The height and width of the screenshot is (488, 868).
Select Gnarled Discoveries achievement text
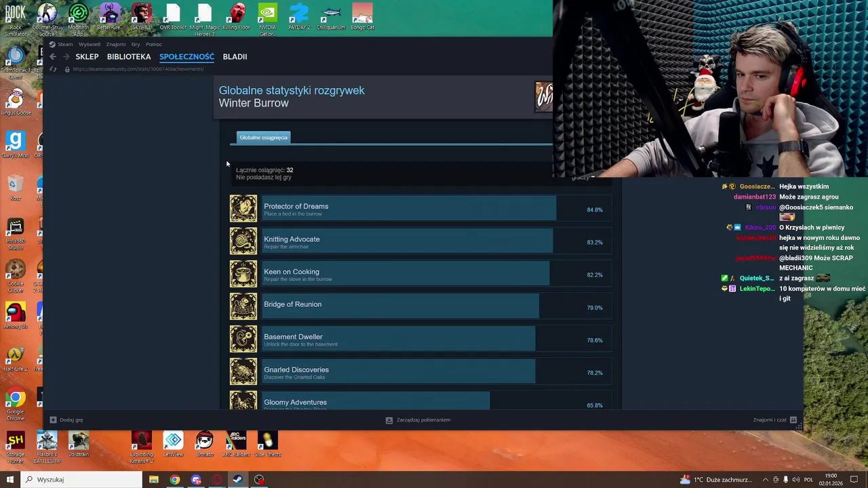coord(296,369)
